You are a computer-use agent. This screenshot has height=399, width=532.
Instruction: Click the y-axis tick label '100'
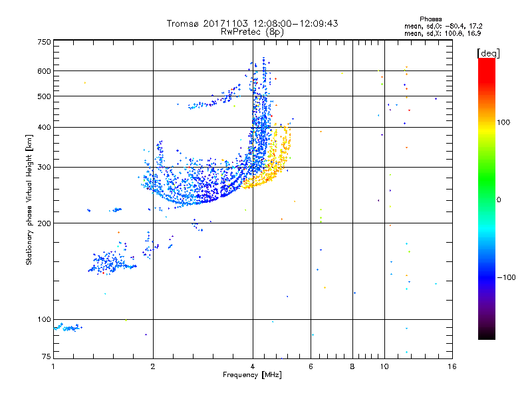(x=44, y=319)
